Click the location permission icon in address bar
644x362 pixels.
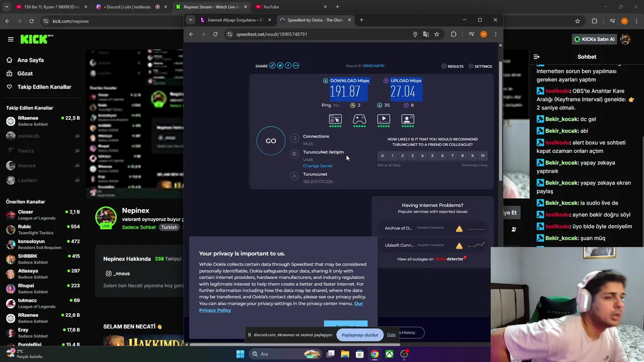tap(415, 34)
